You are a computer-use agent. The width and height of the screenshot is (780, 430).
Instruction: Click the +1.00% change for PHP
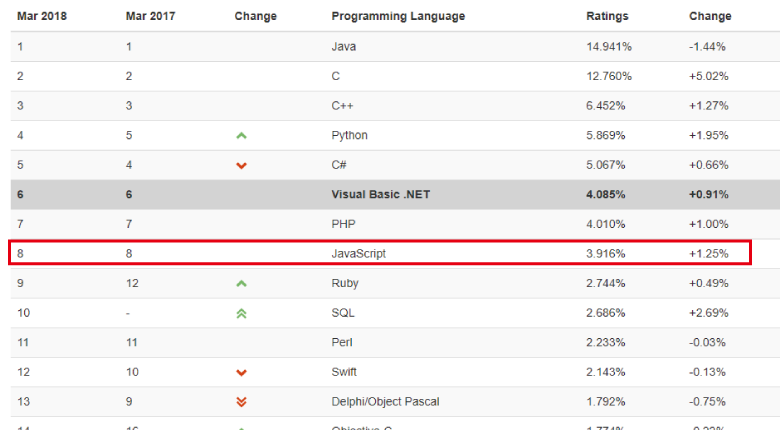[x=709, y=224]
